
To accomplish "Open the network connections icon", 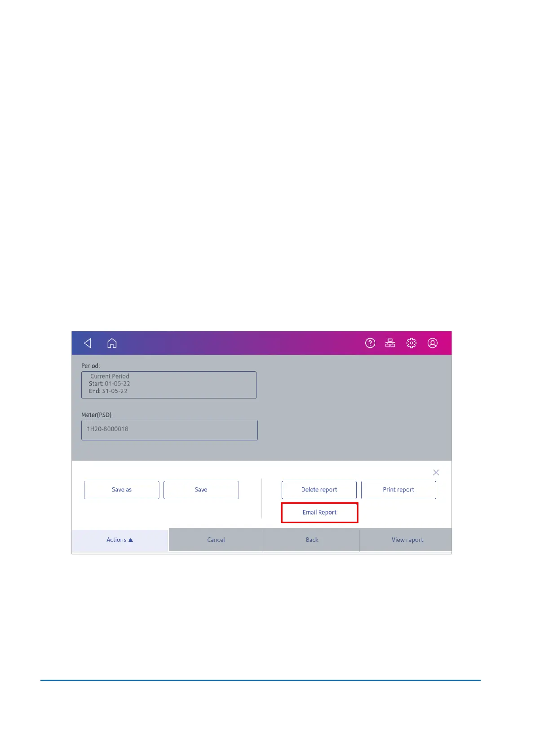I will pyautogui.click(x=390, y=343).
